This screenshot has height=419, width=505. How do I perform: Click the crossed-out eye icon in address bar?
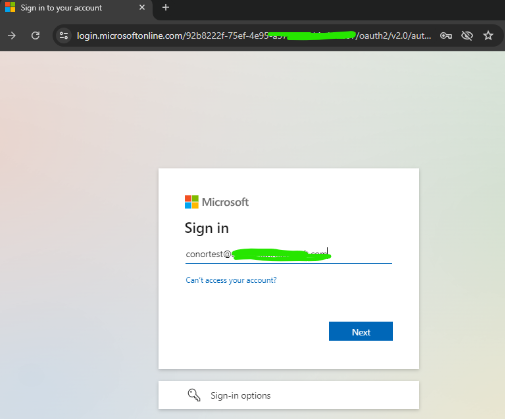467,36
